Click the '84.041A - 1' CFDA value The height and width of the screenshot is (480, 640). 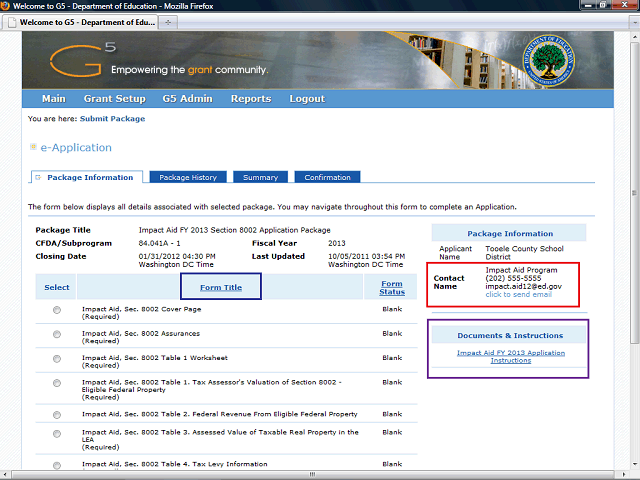pos(160,243)
